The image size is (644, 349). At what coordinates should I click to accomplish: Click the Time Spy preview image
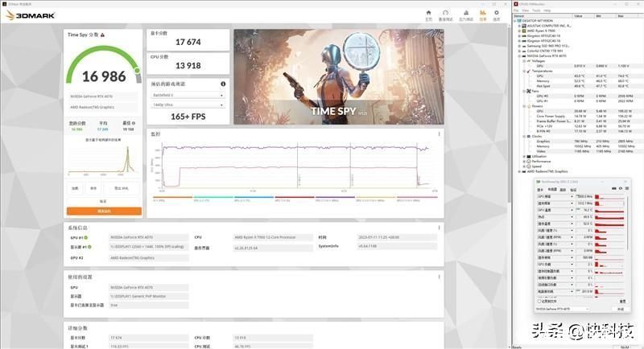(x=339, y=76)
